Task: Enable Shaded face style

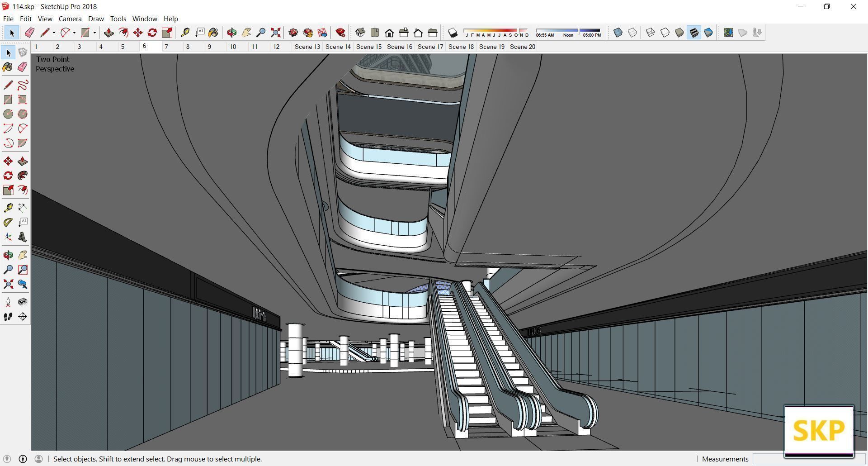Action: [x=679, y=33]
